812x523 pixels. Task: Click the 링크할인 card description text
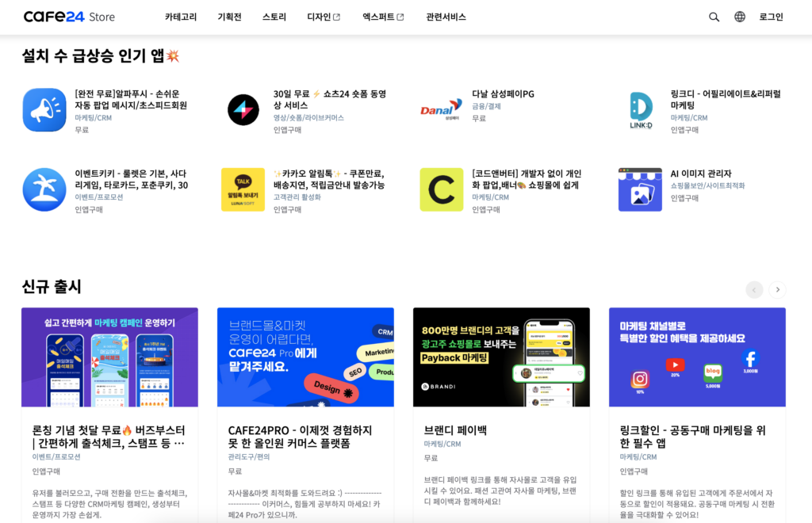pos(697,504)
